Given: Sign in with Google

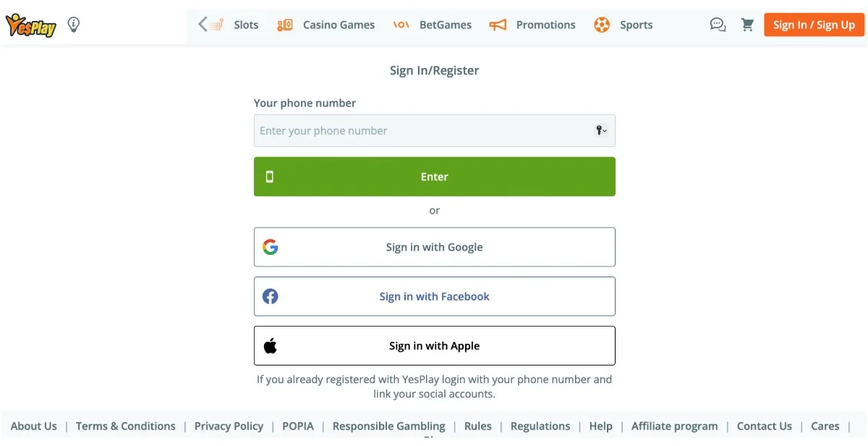Looking at the screenshot, I should [435, 247].
